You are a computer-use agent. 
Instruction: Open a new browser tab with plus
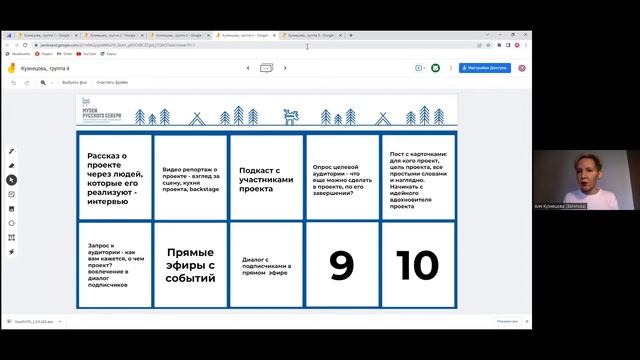pyautogui.click(x=351, y=36)
